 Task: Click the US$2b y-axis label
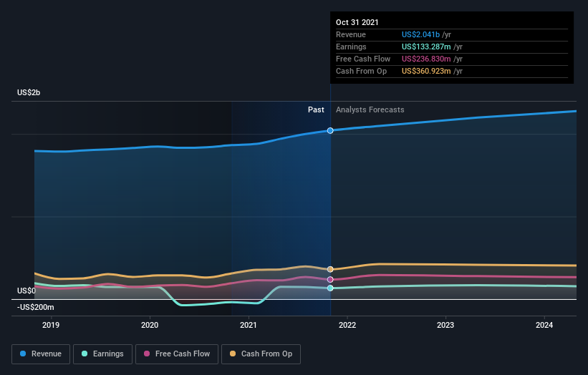coord(29,92)
